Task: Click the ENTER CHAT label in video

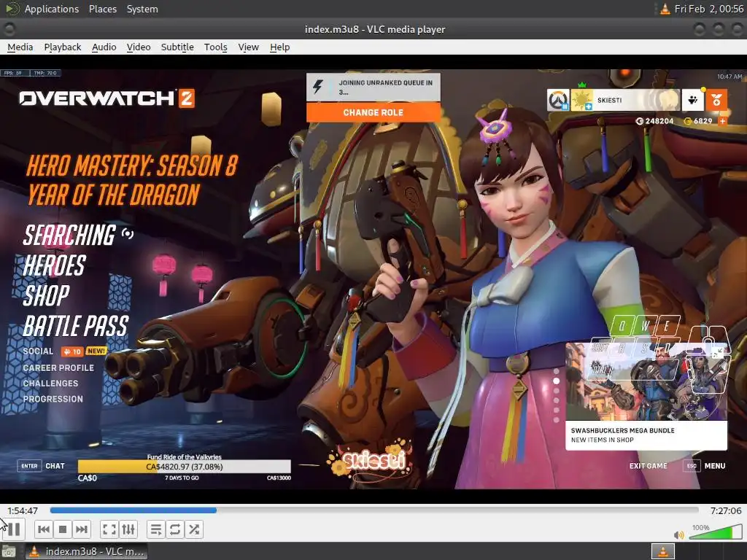Action: [x=42, y=466]
